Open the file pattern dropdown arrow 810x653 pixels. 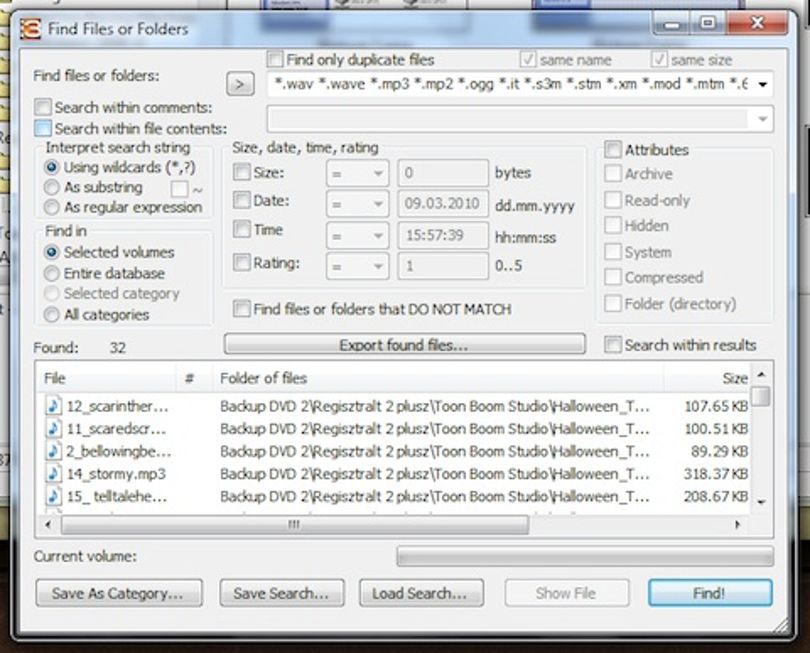pyautogui.click(x=763, y=84)
